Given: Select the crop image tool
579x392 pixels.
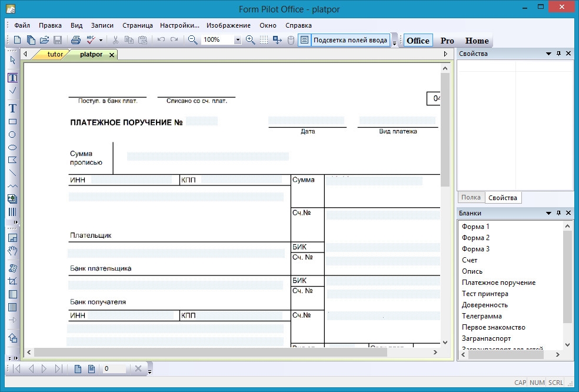Looking at the screenshot, I should (x=12, y=281).
